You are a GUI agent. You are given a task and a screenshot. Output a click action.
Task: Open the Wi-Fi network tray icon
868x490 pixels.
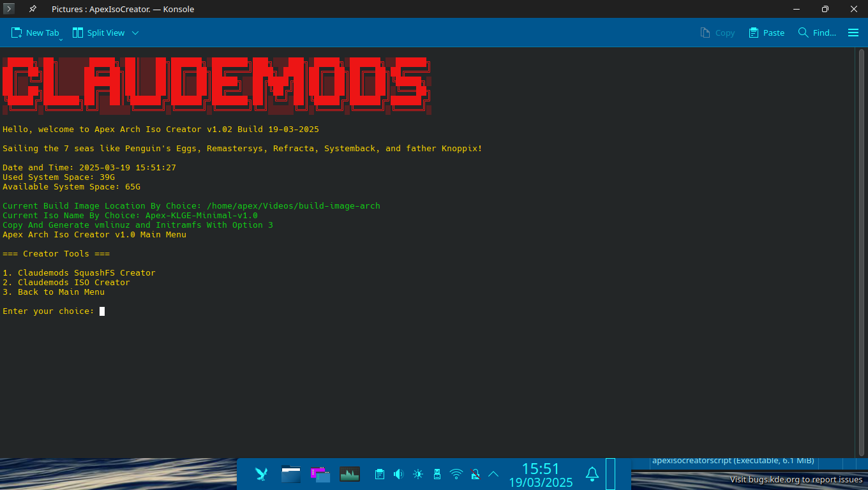coord(456,474)
